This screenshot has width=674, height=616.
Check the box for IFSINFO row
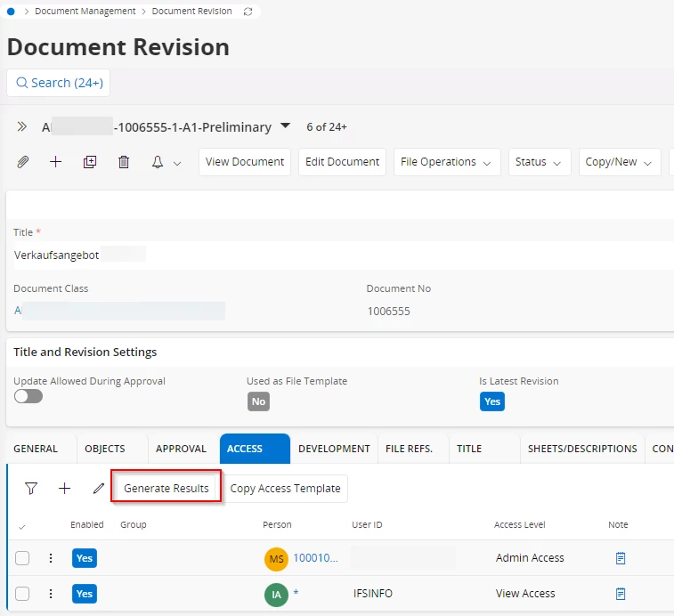click(x=22, y=594)
